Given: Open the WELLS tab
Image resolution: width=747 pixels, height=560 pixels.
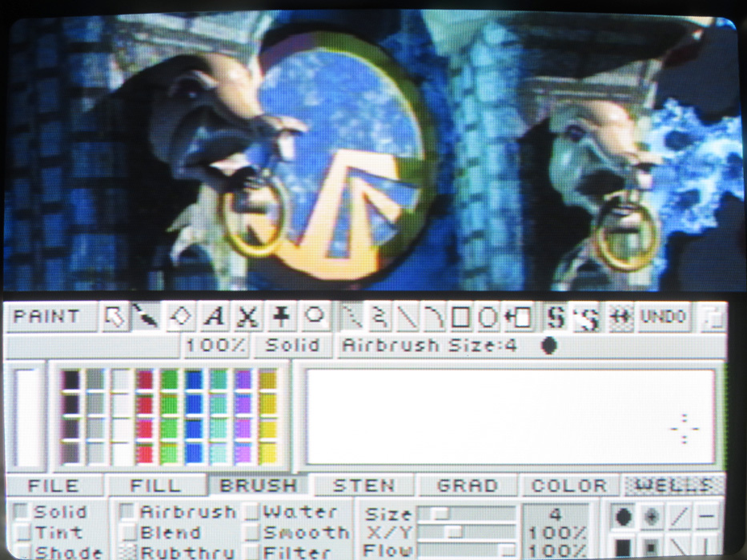Looking at the screenshot, I should [673, 486].
